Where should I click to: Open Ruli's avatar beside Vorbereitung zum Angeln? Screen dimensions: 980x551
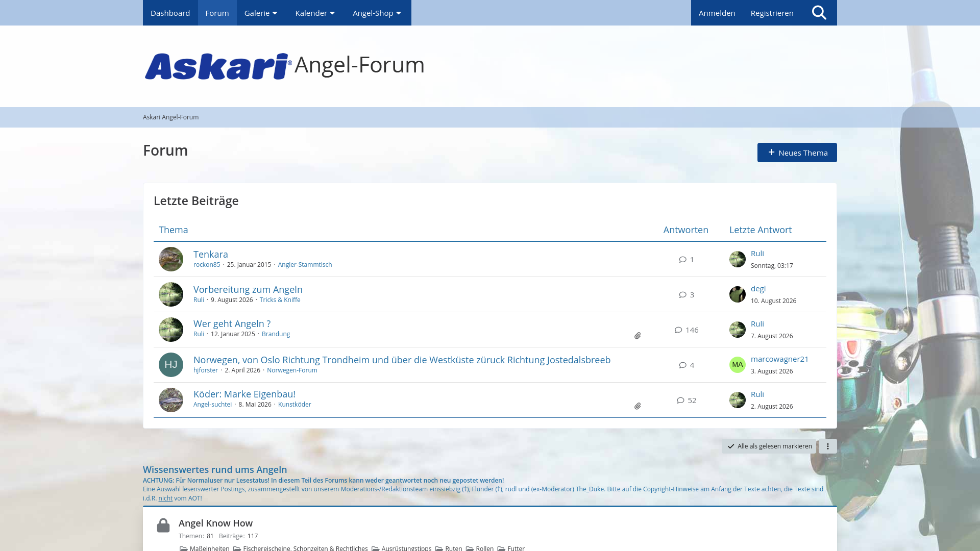tap(171, 294)
